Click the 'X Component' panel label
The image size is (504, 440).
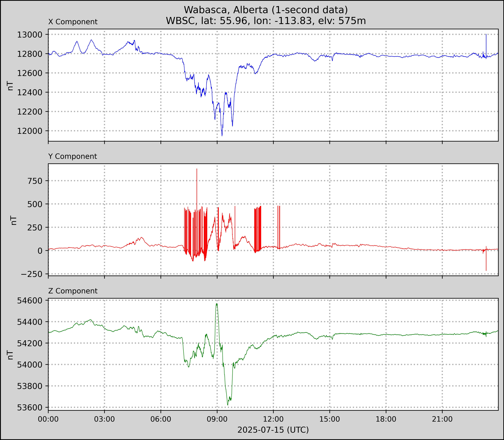coord(73,22)
